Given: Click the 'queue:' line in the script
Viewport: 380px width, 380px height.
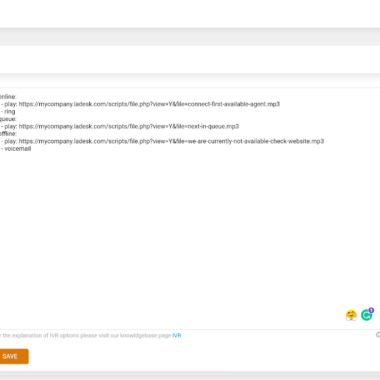Looking at the screenshot, I should coord(8,119).
